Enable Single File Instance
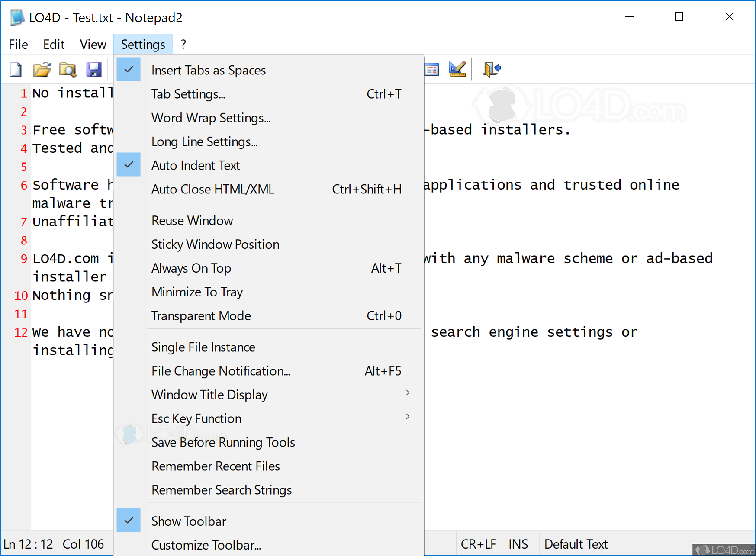756x556 pixels. pos(269,347)
